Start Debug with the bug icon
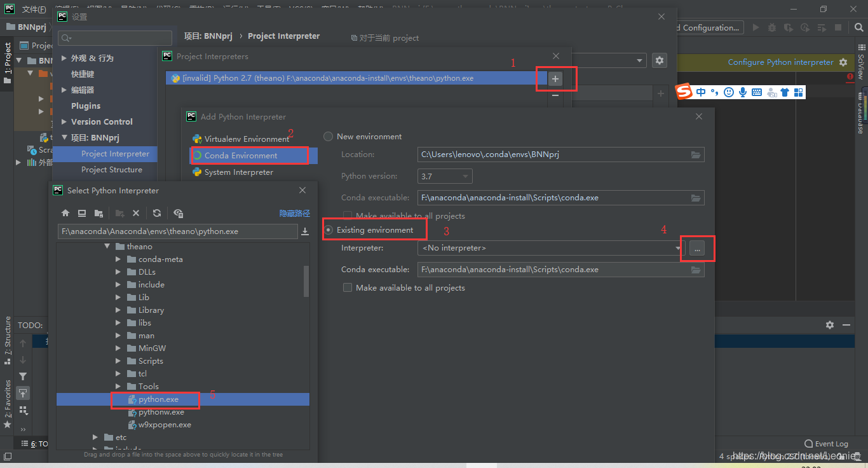The width and height of the screenshot is (868, 468). 772,27
